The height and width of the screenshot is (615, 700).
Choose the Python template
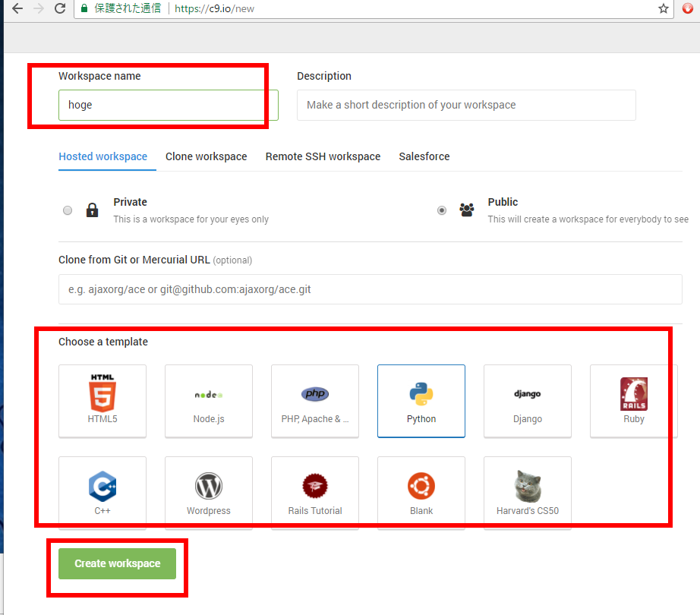[x=421, y=401]
